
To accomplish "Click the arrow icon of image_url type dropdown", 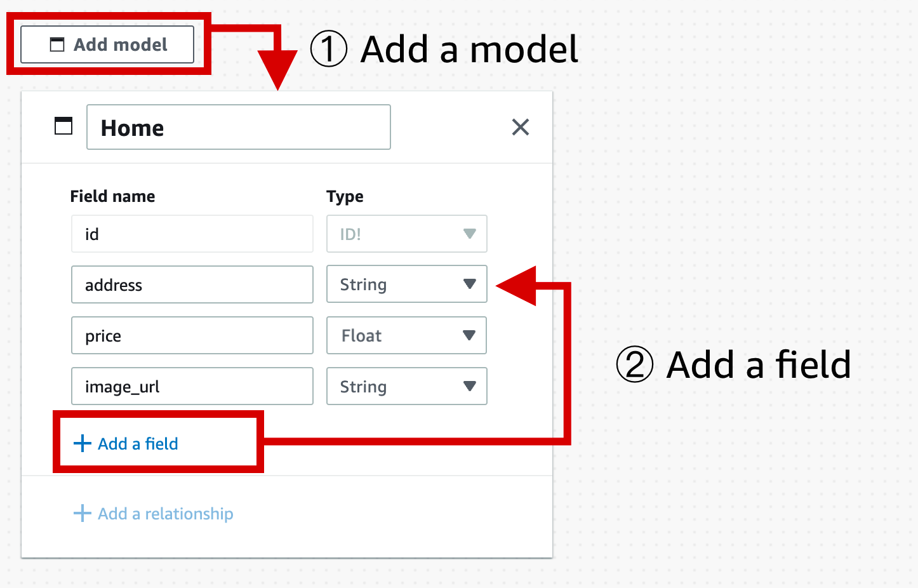I will click(470, 386).
